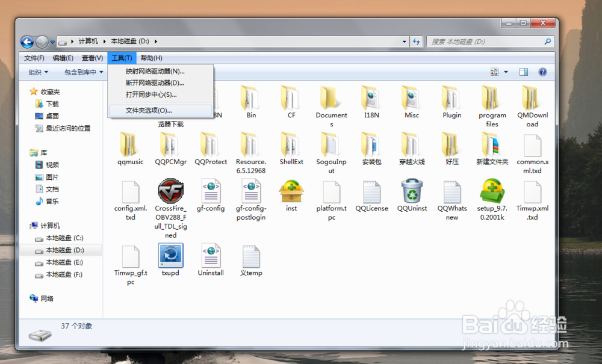Open the 文件夹选项(O)... menu entry
Viewport: 602px width, 364px height.
tap(161, 111)
